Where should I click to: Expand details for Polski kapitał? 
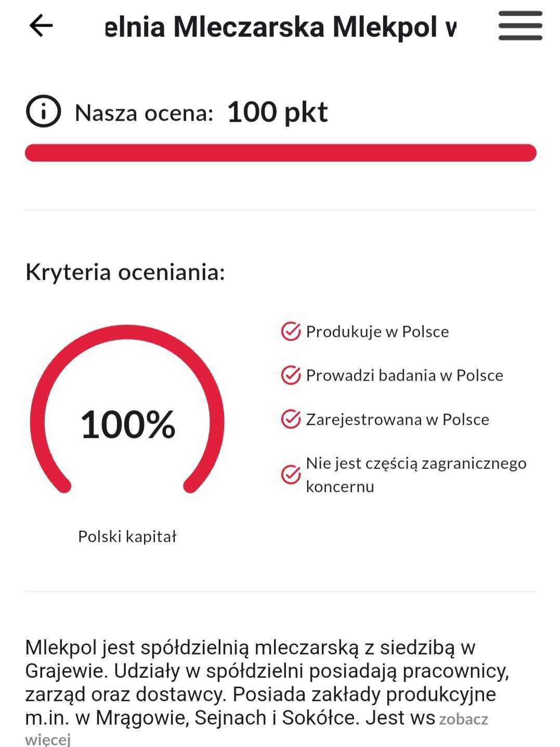pyautogui.click(x=128, y=535)
